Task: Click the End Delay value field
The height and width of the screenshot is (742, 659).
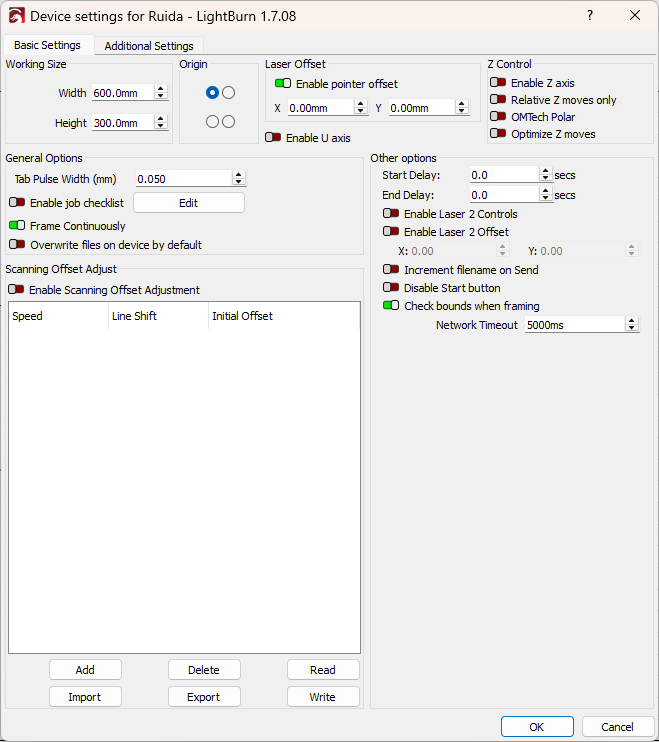Action: point(504,195)
